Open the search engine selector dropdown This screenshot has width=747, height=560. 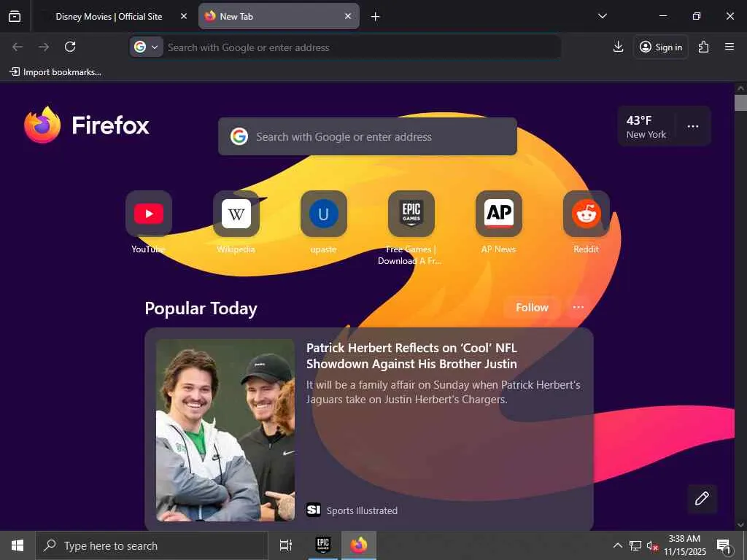coord(146,47)
